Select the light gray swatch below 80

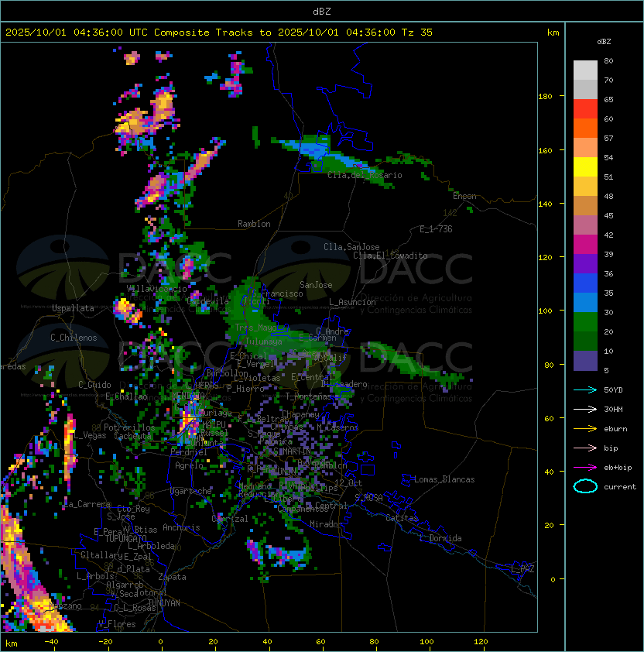click(x=585, y=70)
